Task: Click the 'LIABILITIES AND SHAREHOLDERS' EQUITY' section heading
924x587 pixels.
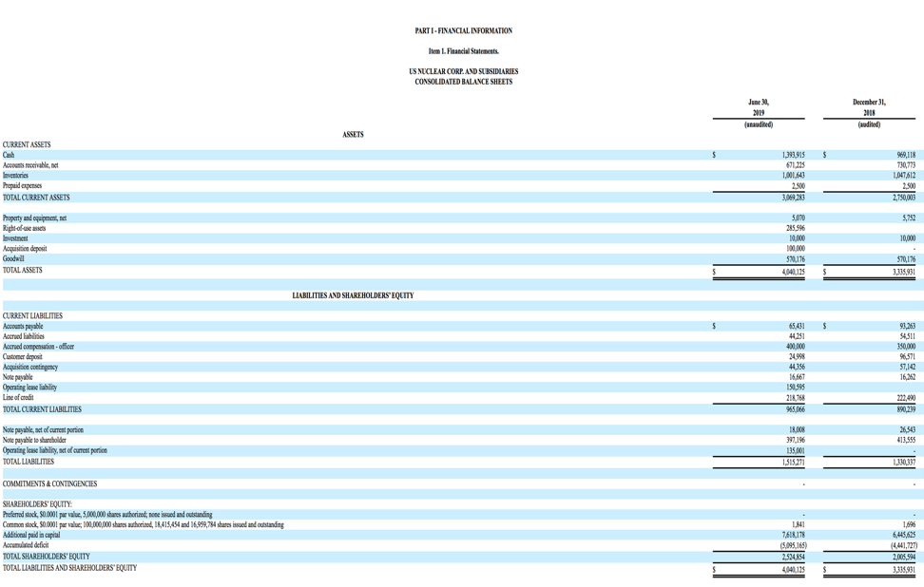Action: tap(353, 295)
